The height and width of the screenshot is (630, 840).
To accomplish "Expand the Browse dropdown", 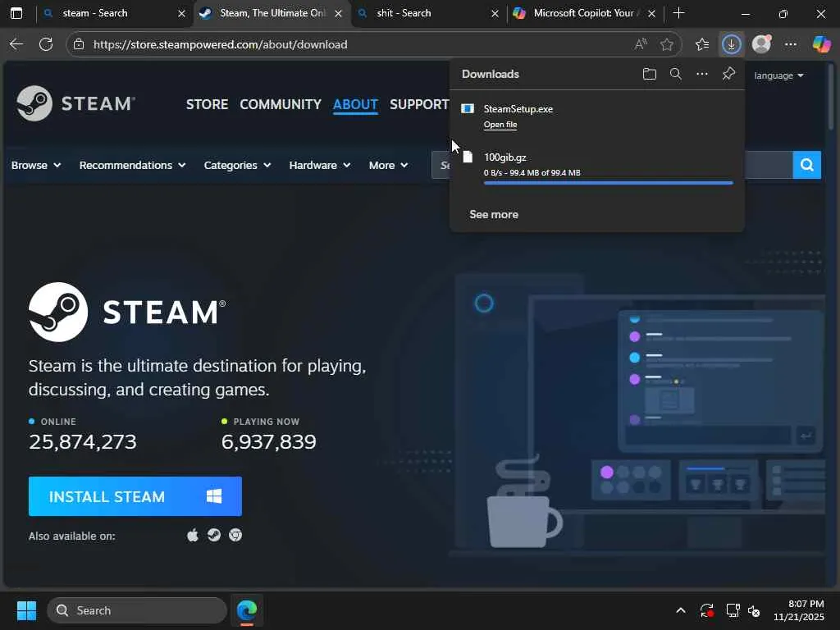I will coord(36,165).
